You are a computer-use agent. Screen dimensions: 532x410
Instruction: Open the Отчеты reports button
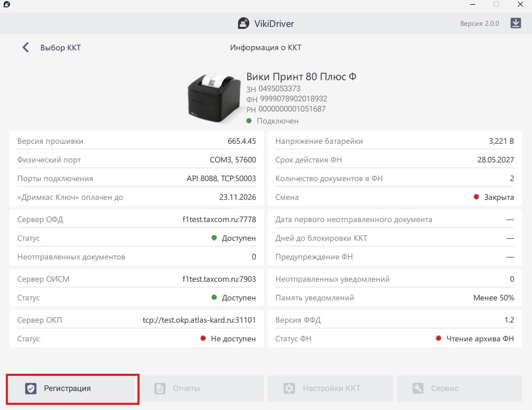[x=202, y=388]
